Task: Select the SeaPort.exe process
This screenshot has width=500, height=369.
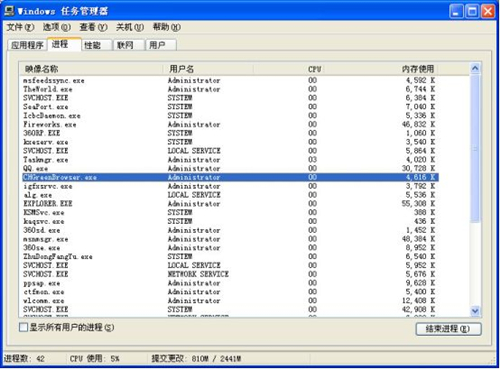Action: tap(230, 107)
